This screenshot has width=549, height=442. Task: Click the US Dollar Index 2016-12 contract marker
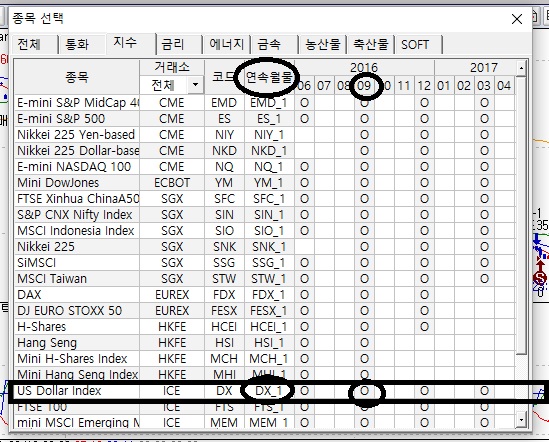click(424, 391)
